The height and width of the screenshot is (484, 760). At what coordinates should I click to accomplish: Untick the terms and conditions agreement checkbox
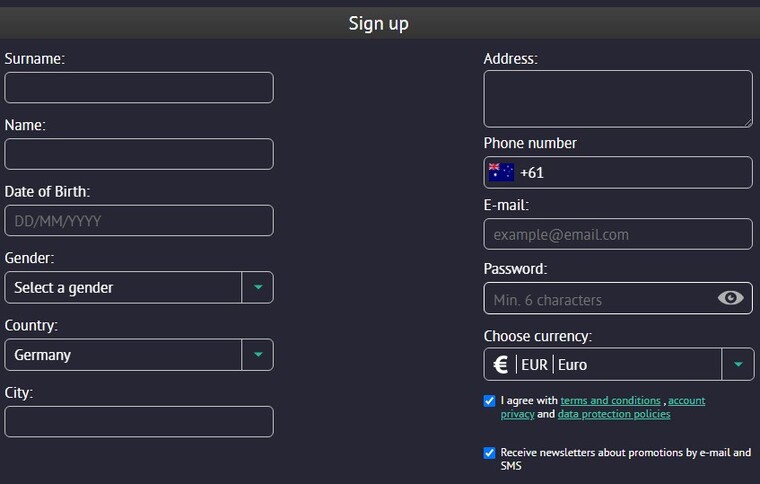coord(490,401)
